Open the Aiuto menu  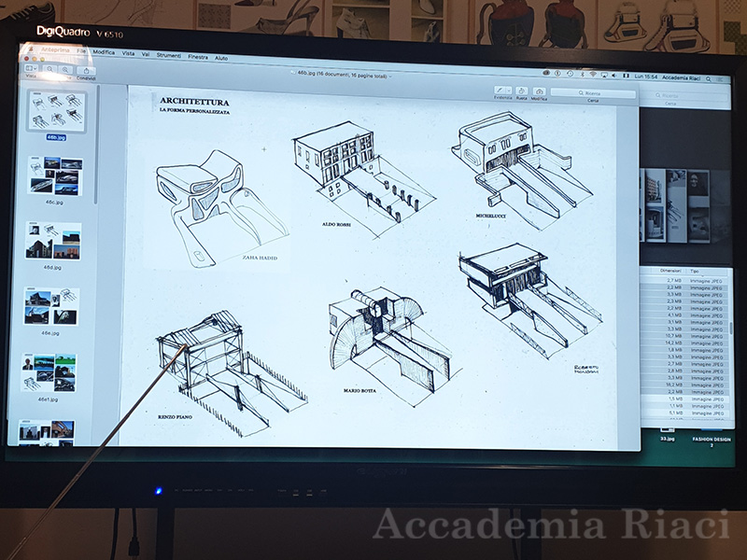[221, 58]
